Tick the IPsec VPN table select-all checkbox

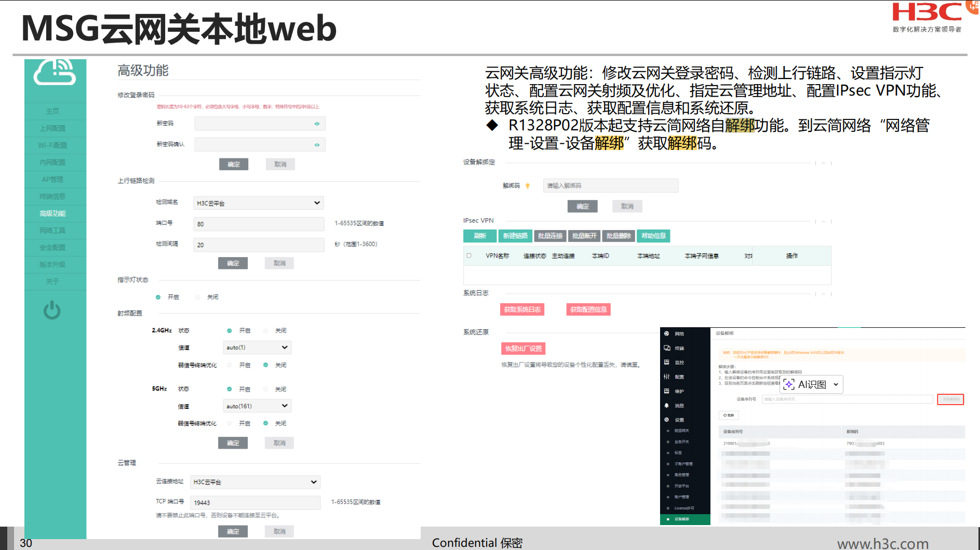click(469, 256)
